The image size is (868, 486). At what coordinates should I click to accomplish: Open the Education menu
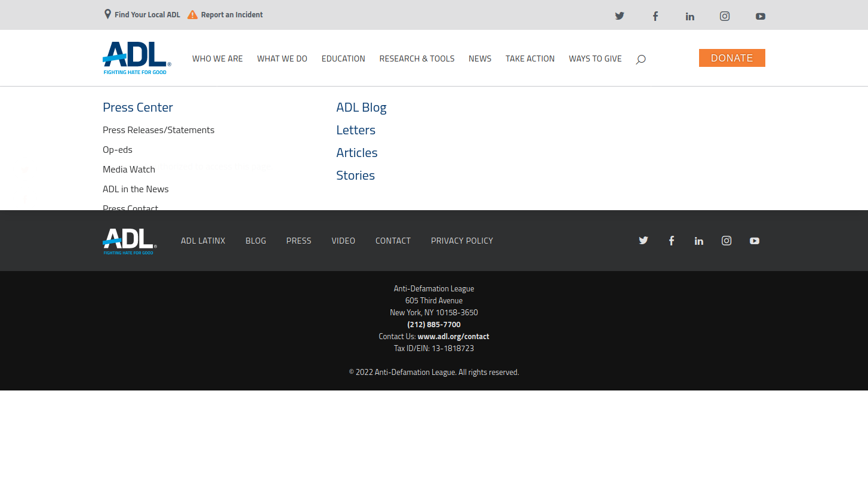coord(343,59)
